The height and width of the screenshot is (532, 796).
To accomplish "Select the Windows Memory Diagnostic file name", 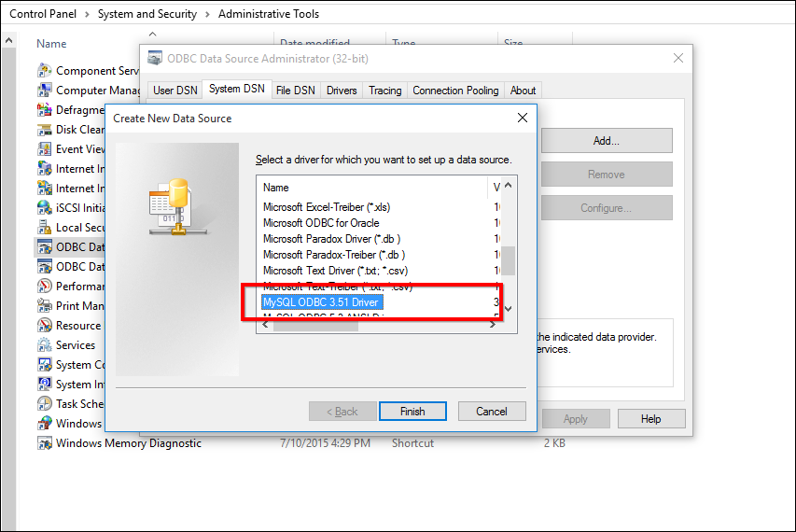I will [x=129, y=443].
